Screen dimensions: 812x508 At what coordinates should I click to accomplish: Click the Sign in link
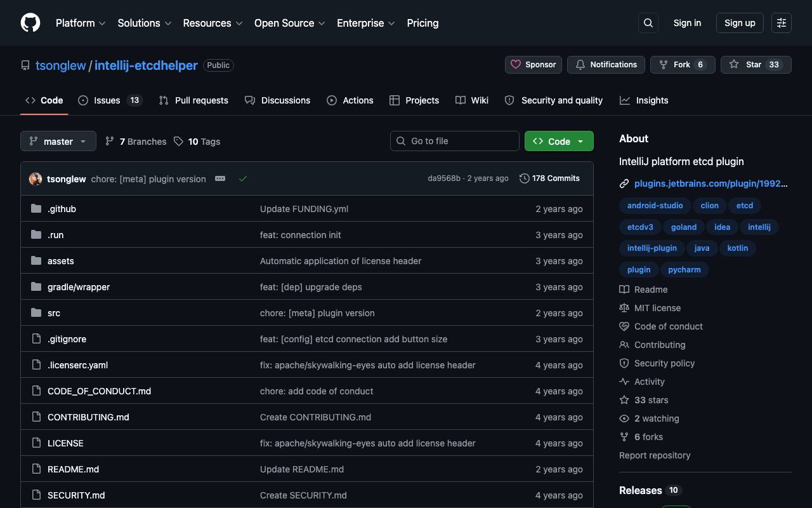pyautogui.click(x=687, y=23)
